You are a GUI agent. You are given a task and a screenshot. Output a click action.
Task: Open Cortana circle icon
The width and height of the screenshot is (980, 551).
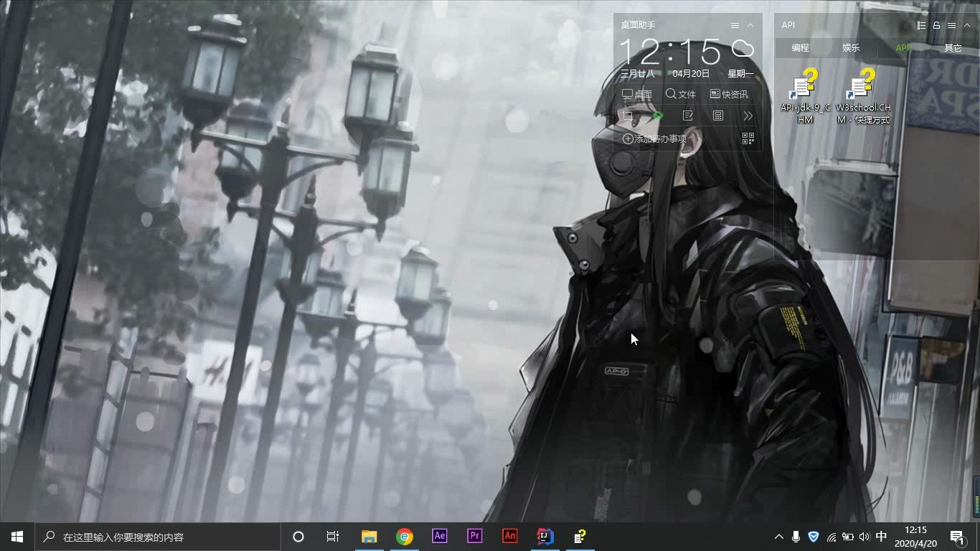pyautogui.click(x=298, y=537)
